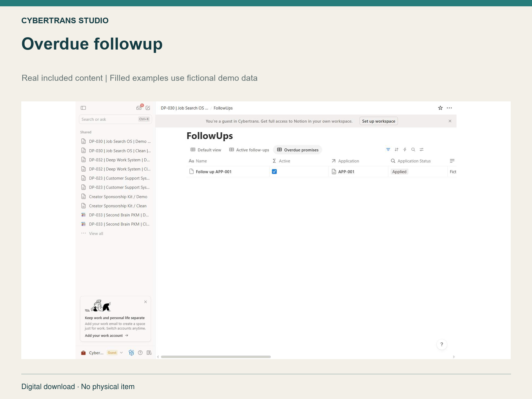
Task: Open FollowUps breadcrumb item
Action: [223, 108]
